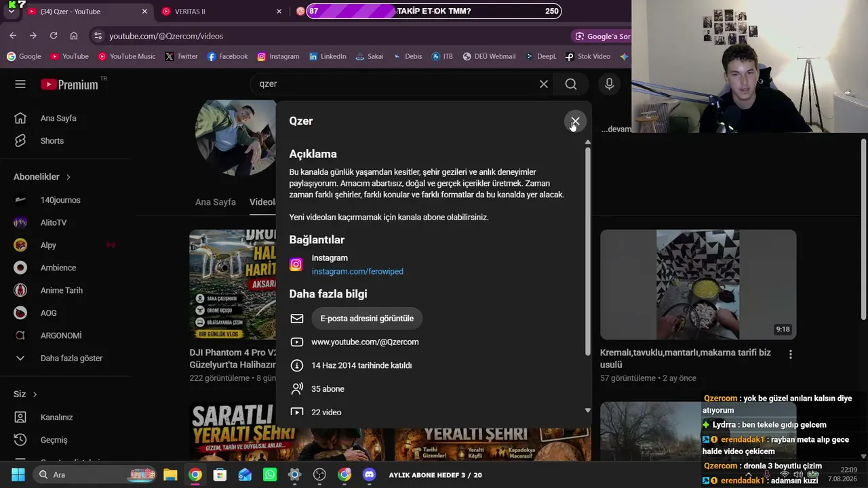
Task: Click the www.youtube.com/@Qzercom channel URL
Action: [x=365, y=342]
